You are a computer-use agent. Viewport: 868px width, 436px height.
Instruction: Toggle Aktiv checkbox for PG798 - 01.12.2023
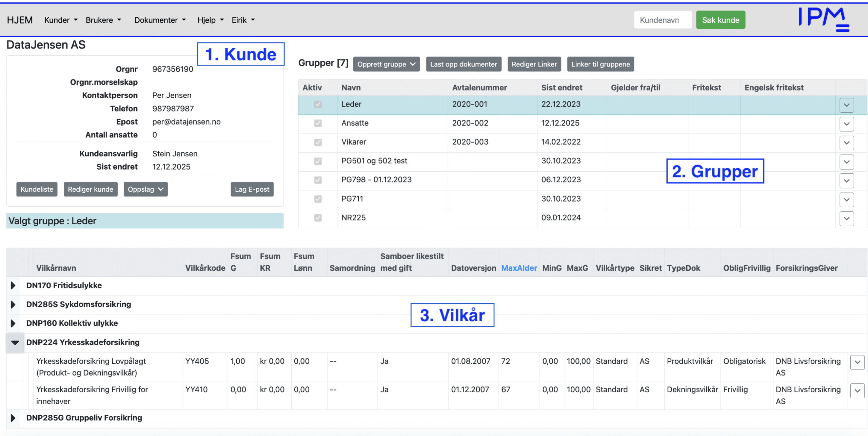point(318,180)
